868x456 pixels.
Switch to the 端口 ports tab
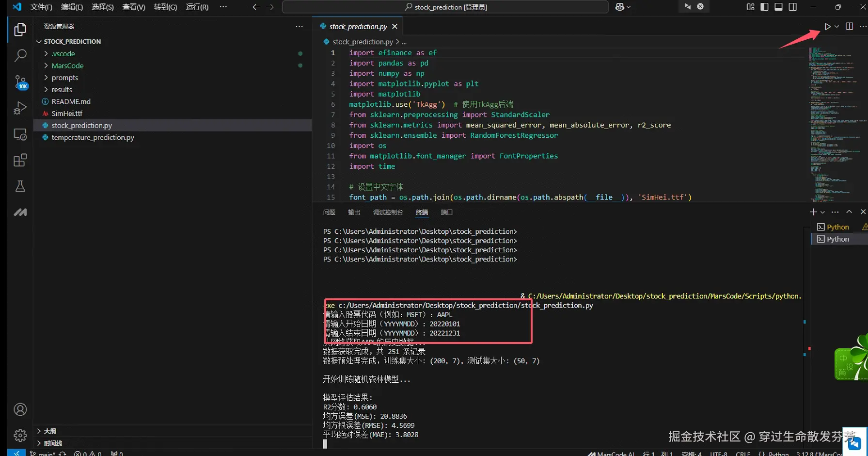[x=446, y=212]
